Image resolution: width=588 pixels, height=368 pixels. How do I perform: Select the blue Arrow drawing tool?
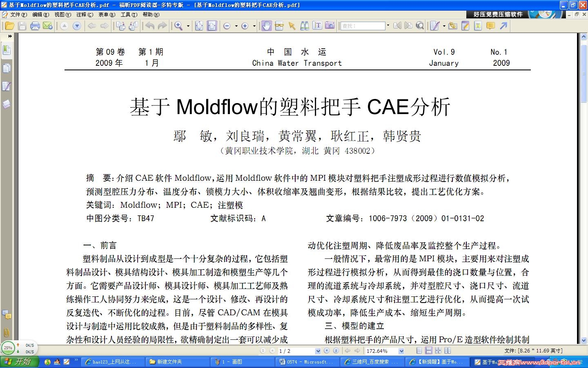click(x=503, y=26)
